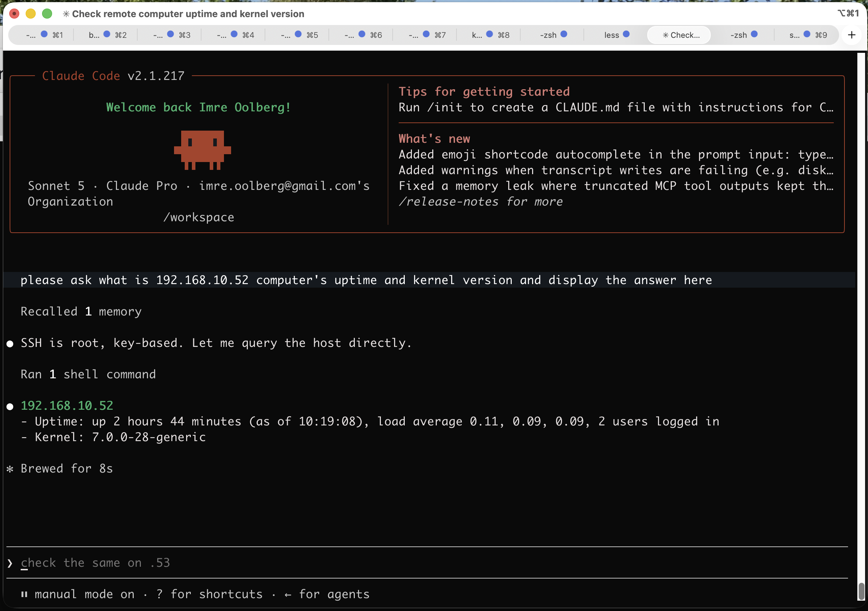
Task: Minimize the window using the yellow button
Action: click(31, 14)
